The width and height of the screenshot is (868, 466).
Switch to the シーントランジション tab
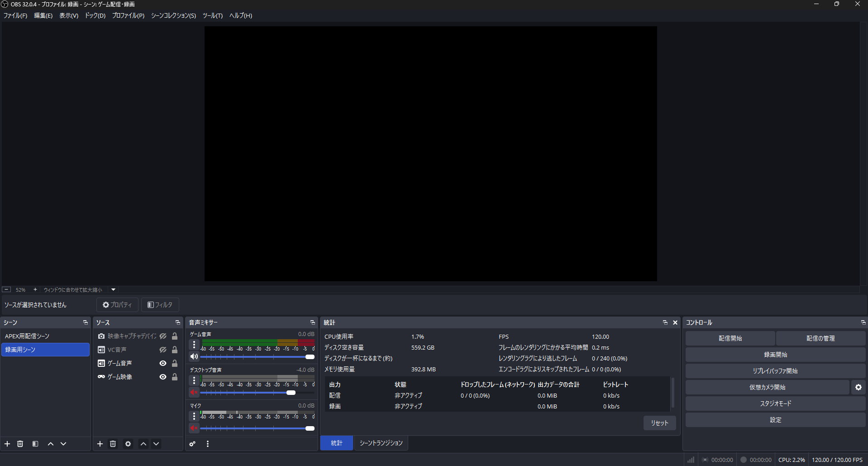tap(381, 443)
